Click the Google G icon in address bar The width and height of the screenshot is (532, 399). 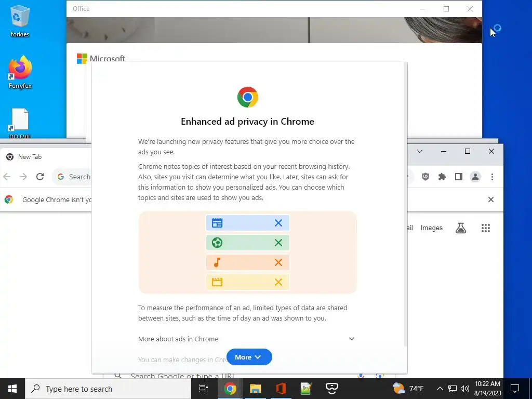[x=61, y=177]
